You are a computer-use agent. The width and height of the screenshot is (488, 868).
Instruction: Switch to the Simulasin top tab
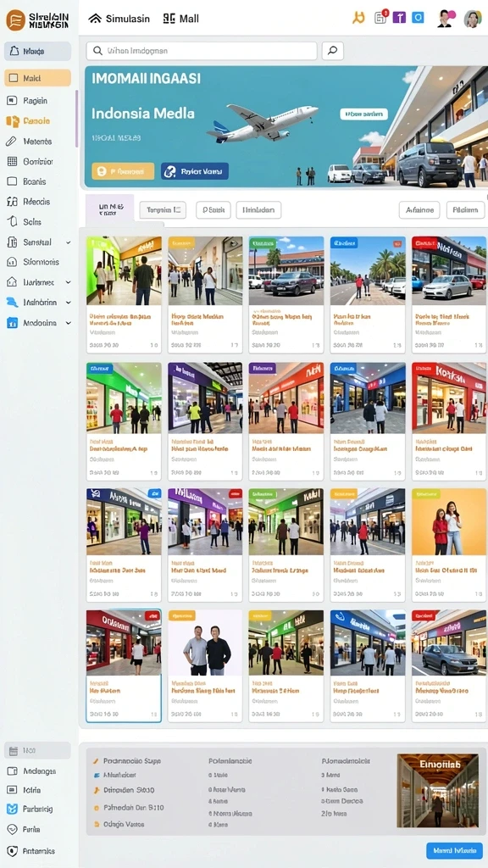click(x=119, y=19)
